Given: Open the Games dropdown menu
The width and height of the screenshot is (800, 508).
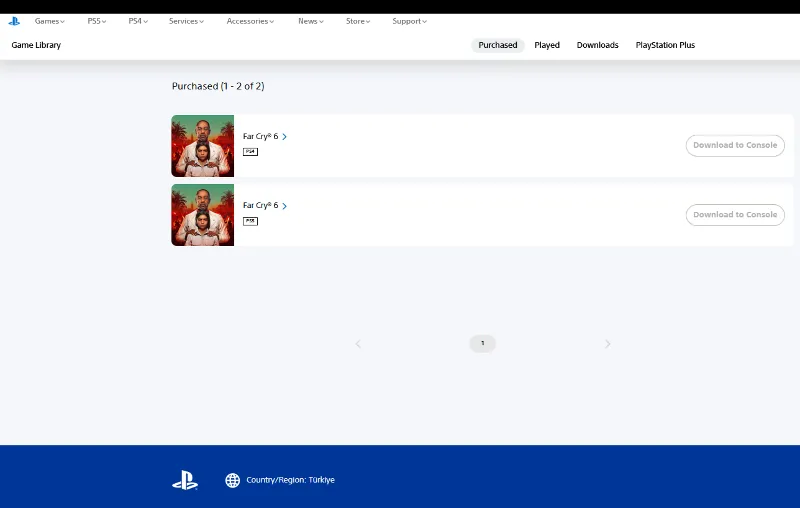Looking at the screenshot, I should (49, 21).
